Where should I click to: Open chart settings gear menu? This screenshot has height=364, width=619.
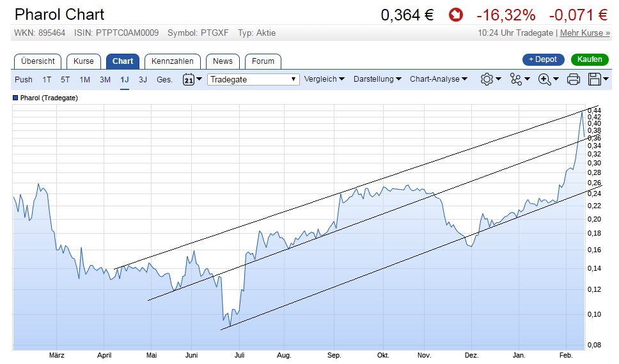(x=486, y=79)
